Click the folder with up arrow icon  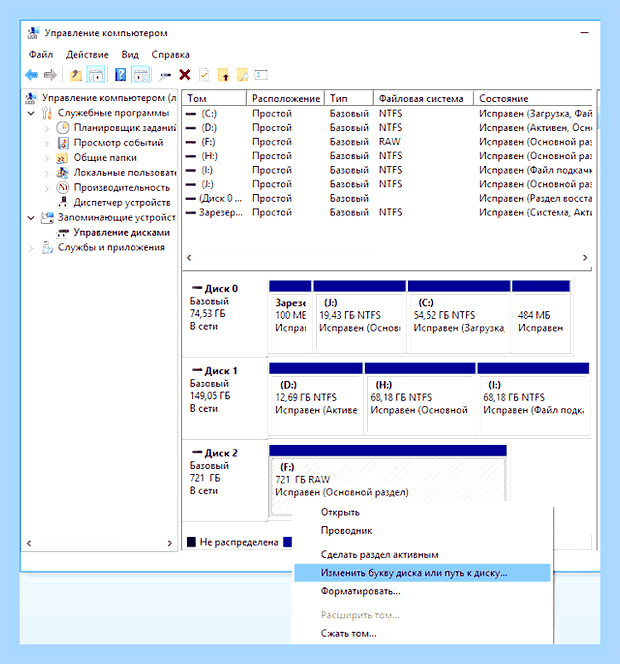(224, 75)
